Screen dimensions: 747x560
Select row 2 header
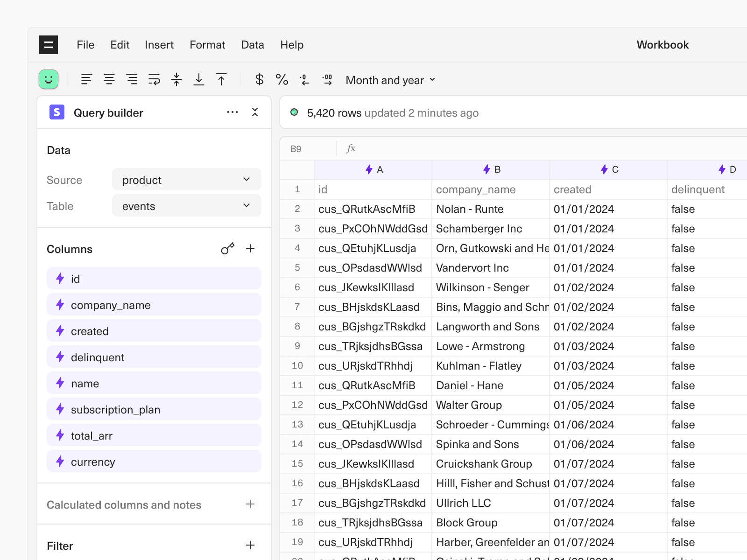tap(297, 209)
